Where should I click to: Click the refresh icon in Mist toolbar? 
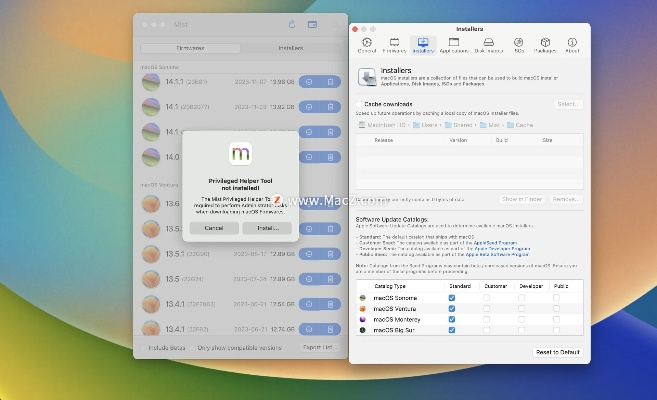[x=291, y=24]
